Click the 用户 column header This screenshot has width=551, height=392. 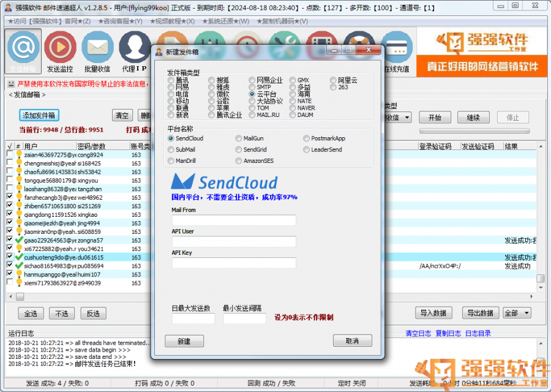(50, 146)
